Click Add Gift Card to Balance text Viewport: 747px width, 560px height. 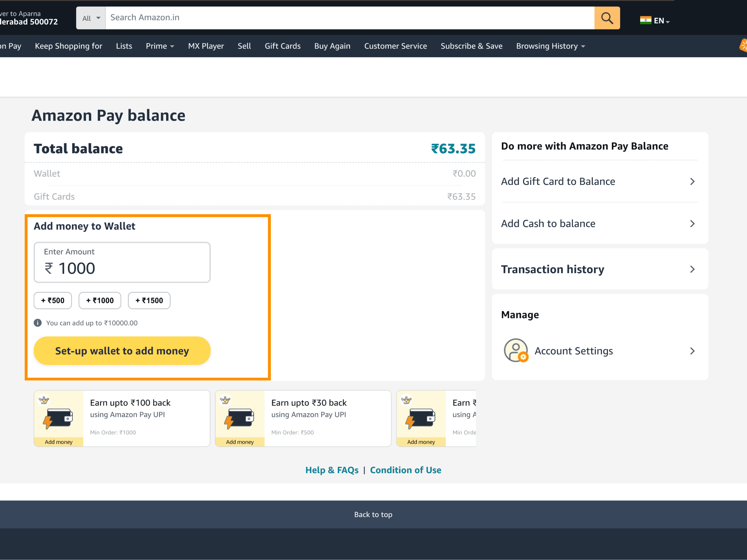coord(558,182)
